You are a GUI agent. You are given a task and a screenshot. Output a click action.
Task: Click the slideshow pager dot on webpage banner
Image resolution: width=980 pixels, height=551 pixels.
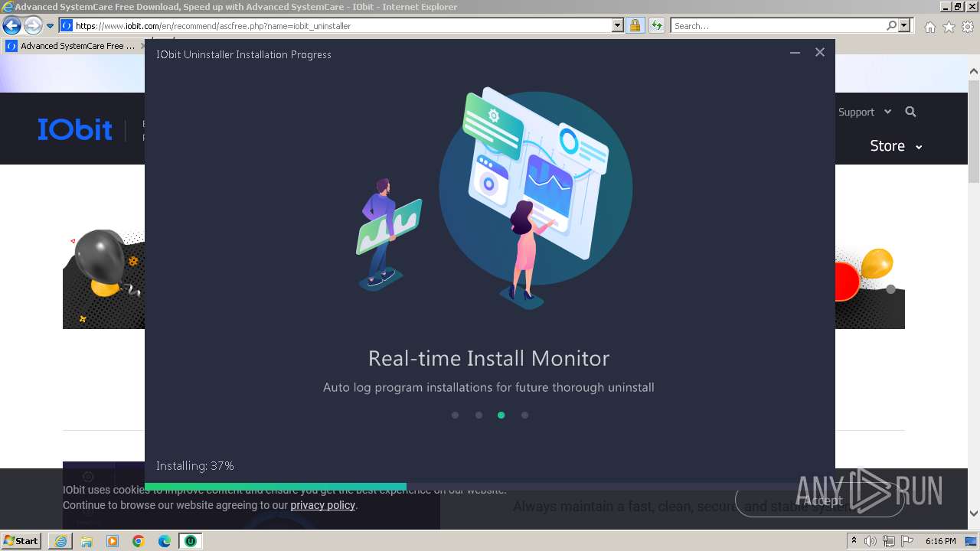tap(890, 289)
